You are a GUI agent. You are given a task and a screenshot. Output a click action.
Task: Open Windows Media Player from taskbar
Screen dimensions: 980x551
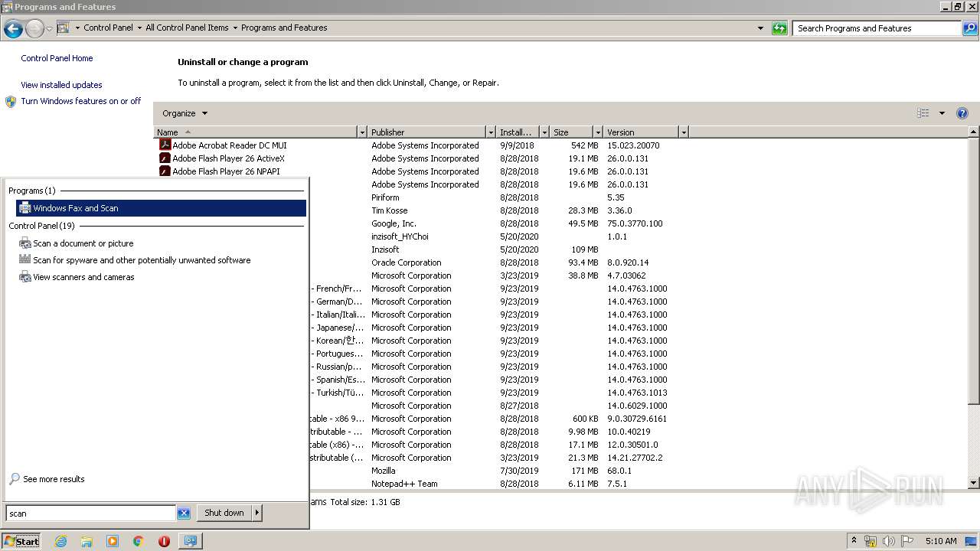(x=113, y=541)
